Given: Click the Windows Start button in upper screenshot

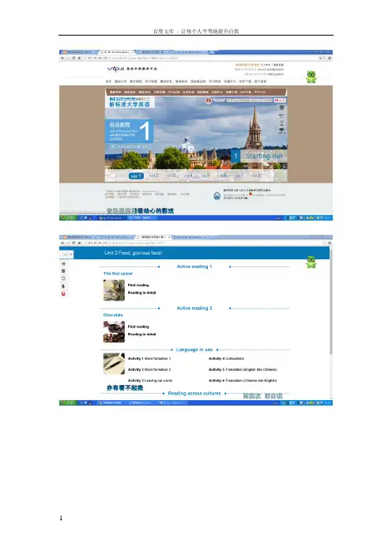Looking at the screenshot, I should (x=68, y=217).
